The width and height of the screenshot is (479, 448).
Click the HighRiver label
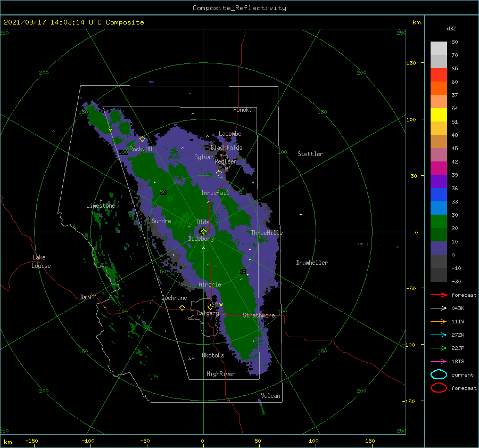[x=221, y=374]
